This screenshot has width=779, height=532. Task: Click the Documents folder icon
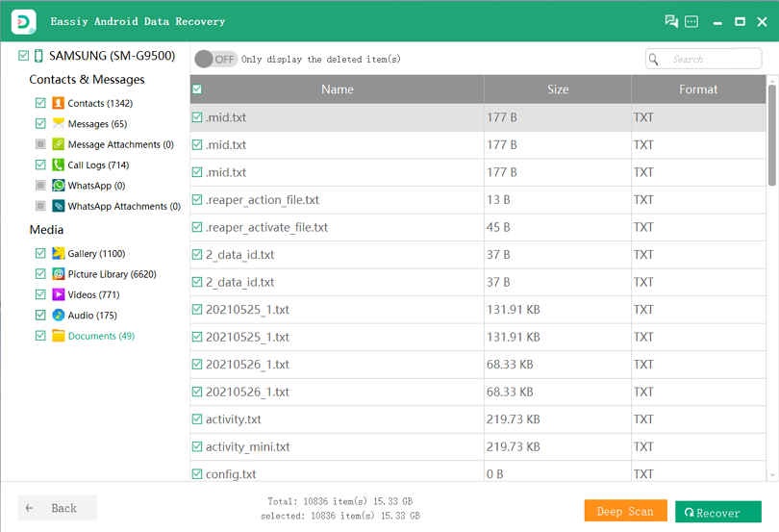point(58,336)
